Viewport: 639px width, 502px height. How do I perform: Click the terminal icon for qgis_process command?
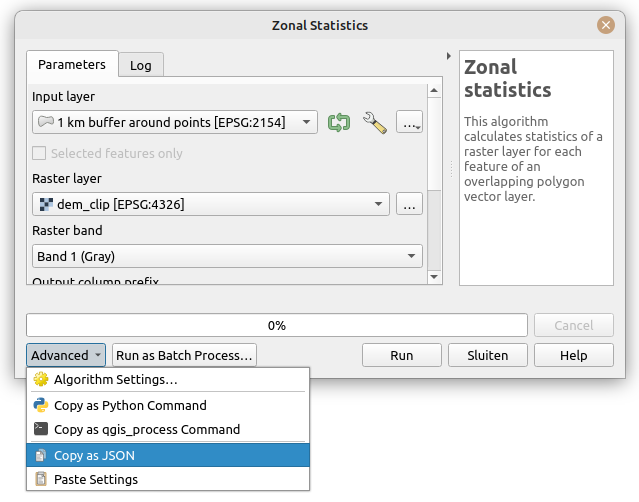coord(41,429)
